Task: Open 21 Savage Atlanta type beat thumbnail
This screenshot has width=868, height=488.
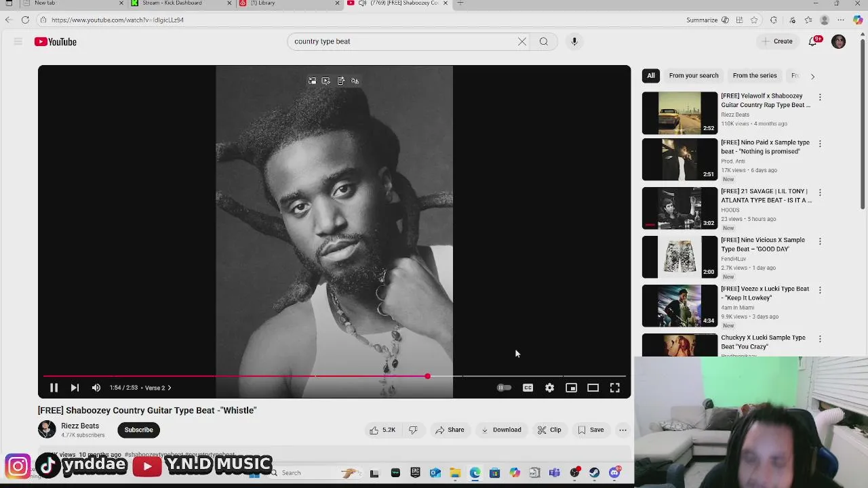Action: point(679,208)
